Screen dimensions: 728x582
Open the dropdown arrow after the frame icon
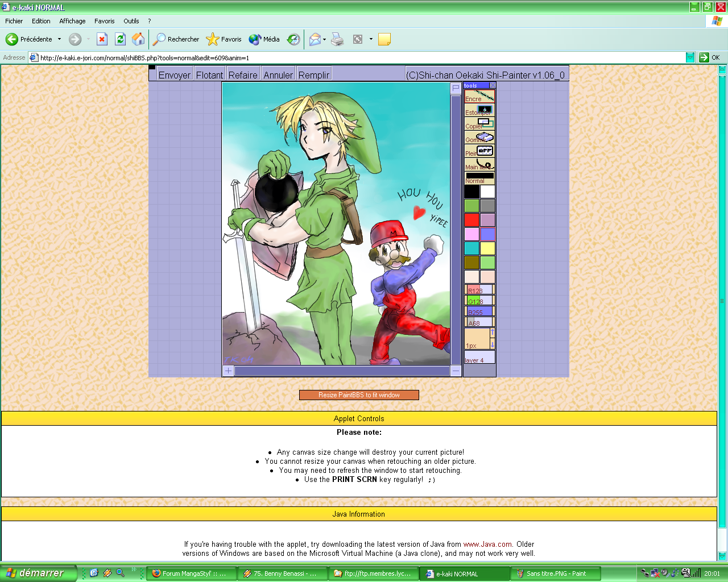click(x=371, y=39)
